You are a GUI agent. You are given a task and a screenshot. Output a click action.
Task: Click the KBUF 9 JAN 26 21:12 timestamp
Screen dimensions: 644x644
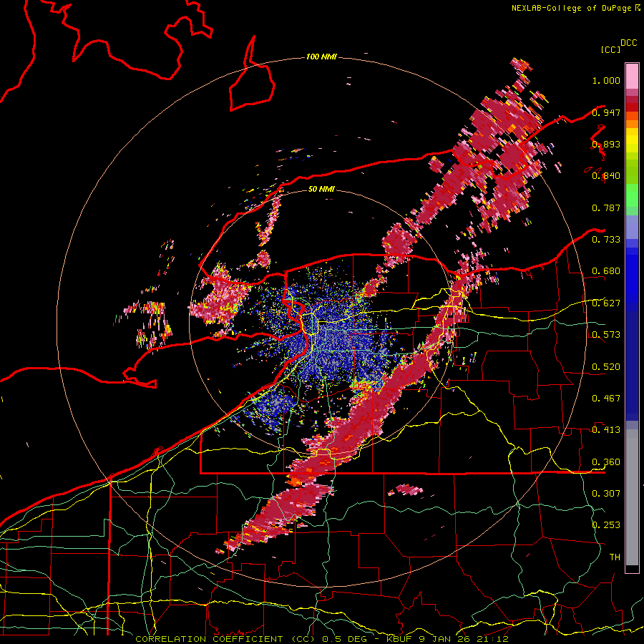(x=447, y=639)
